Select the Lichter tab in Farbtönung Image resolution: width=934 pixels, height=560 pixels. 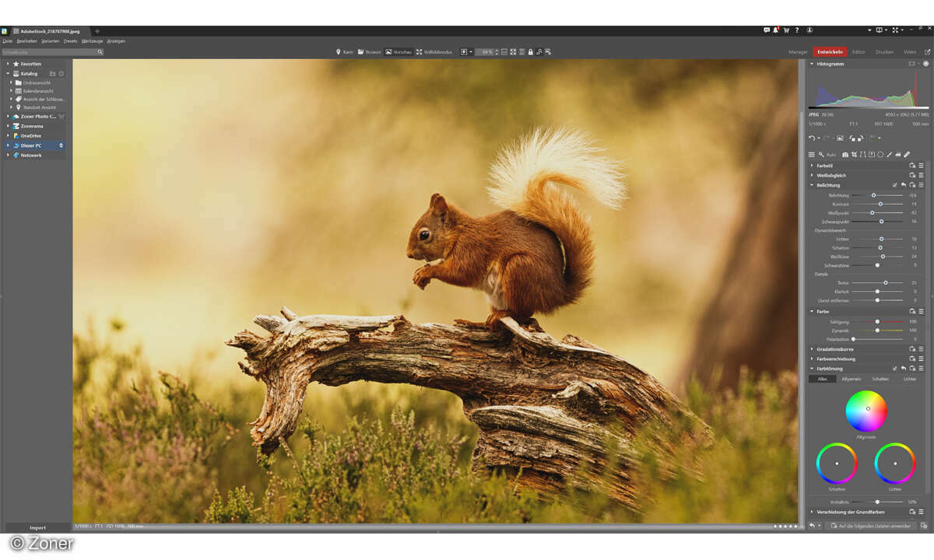910,379
